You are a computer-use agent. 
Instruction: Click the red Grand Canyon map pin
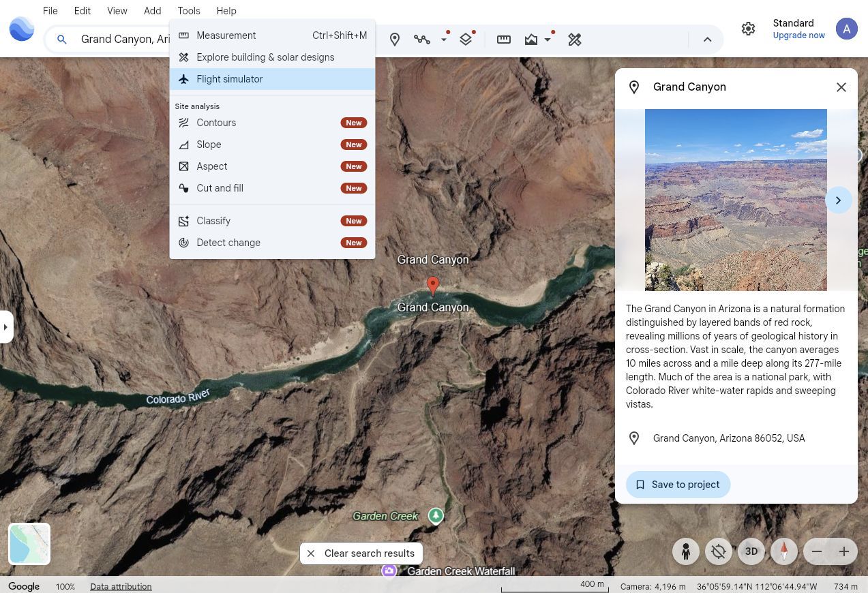[x=432, y=286]
